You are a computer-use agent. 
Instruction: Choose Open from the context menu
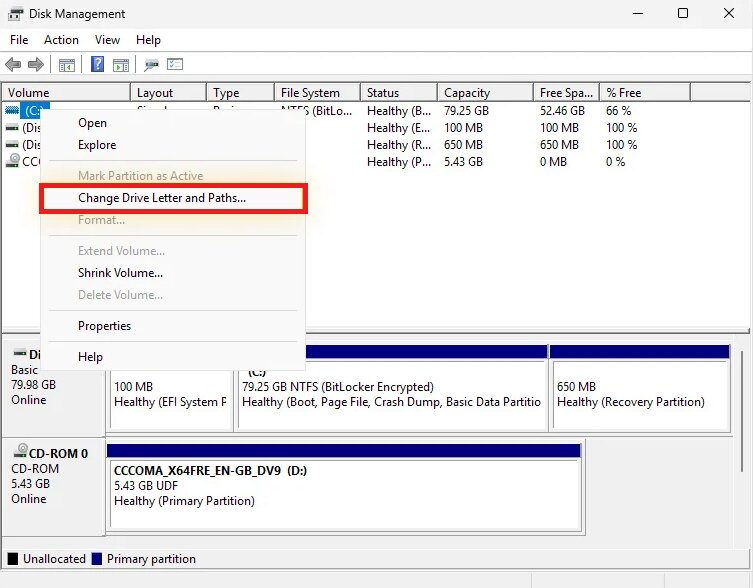click(x=173, y=123)
